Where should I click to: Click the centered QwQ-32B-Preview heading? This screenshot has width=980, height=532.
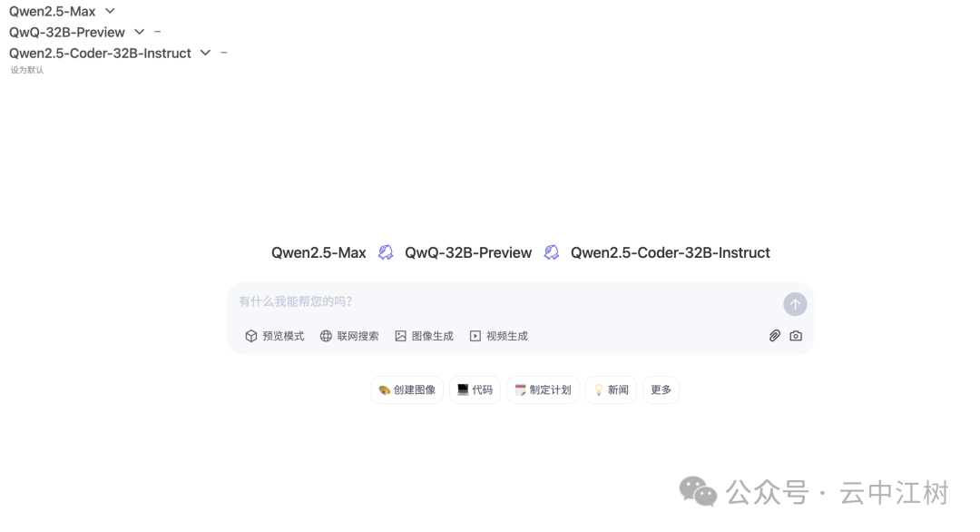pyautogui.click(x=468, y=252)
